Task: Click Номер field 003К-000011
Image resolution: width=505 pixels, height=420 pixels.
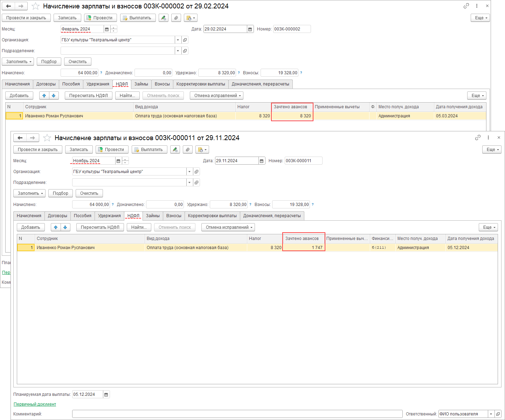Action: [303, 161]
